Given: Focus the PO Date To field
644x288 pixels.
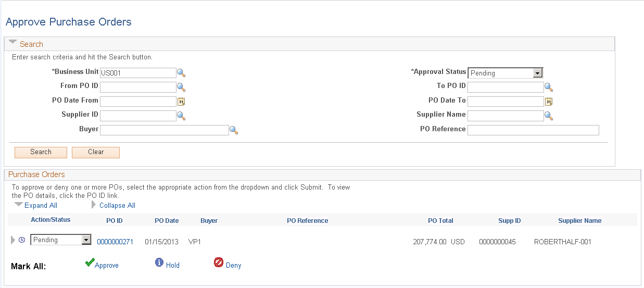Looking at the screenshot, I should pyautogui.click(x=506, y=102).
